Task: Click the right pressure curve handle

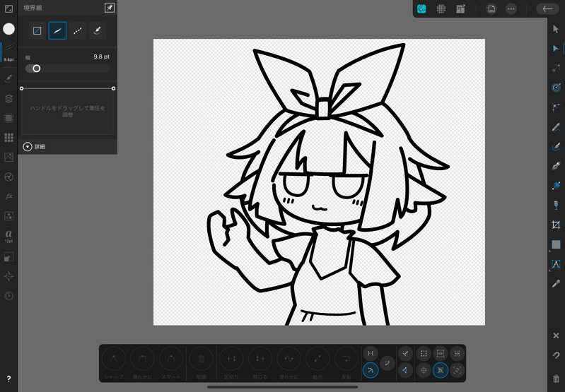Action: 114,88
